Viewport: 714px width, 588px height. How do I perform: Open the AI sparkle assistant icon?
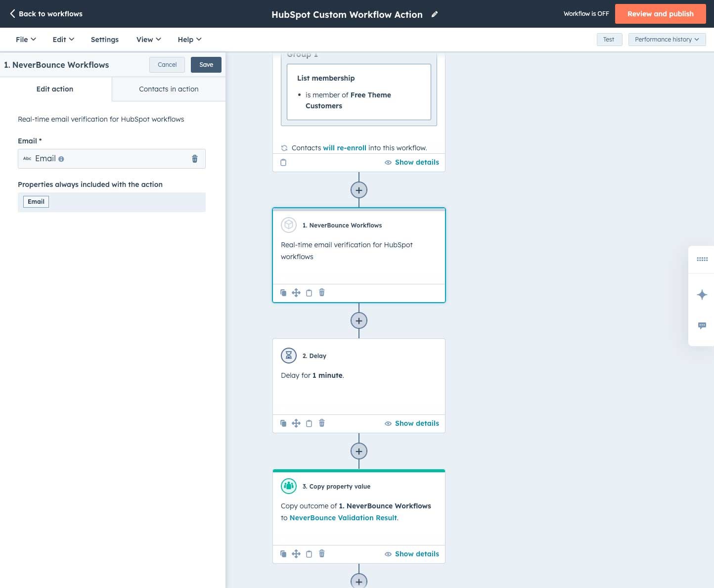[702, 295]
